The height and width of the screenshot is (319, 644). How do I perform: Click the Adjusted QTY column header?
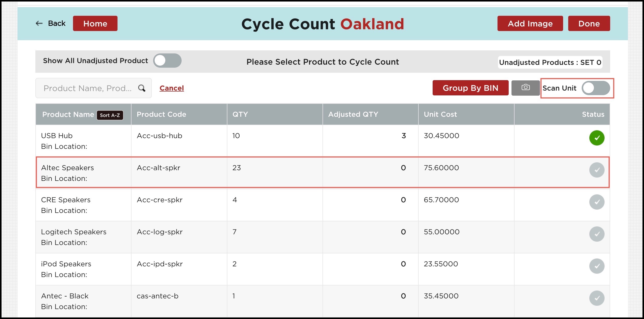[353, 114]
